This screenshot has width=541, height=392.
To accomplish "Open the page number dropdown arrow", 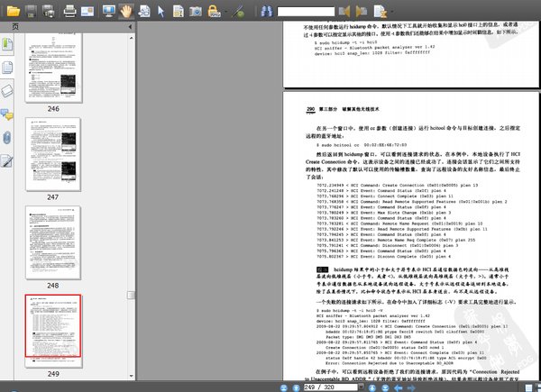I will [362, 387].
